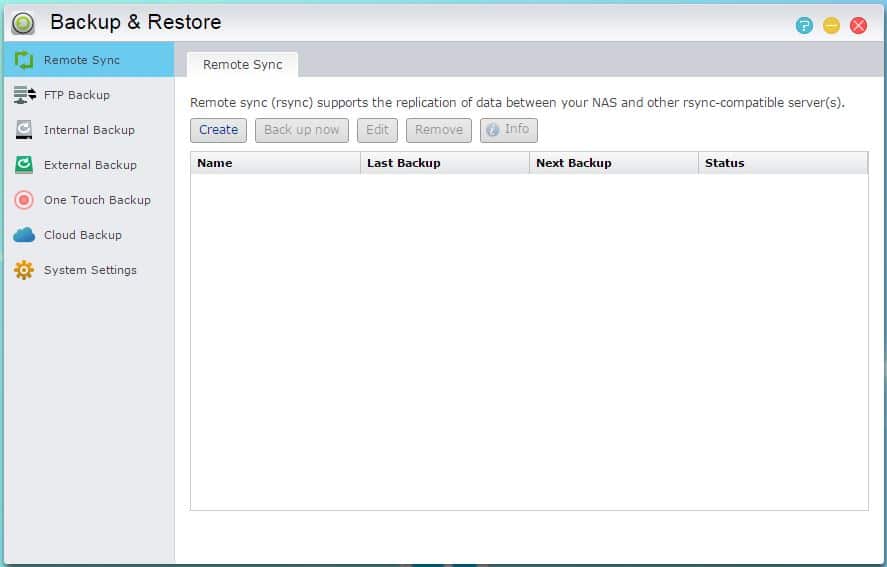The image size is (887, 567).
Task: Open Cloud Backup using the cloud icon
Action: coord(24,235)
